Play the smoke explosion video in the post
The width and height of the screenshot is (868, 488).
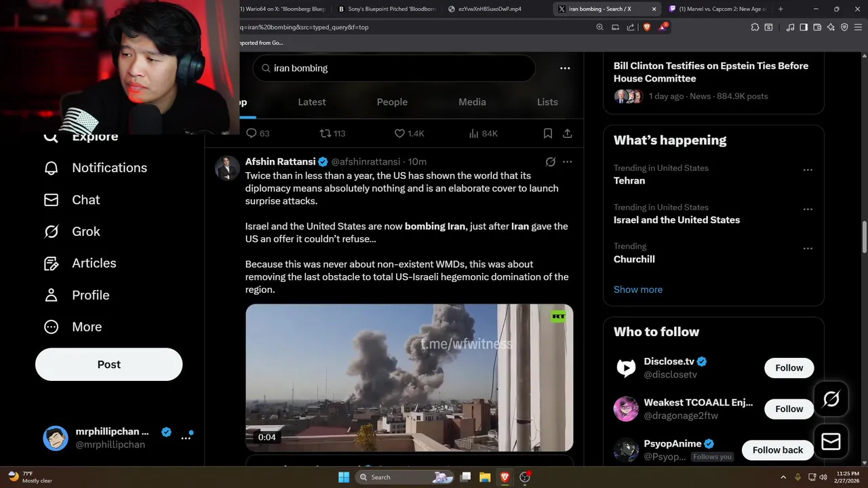coord(409,378)
